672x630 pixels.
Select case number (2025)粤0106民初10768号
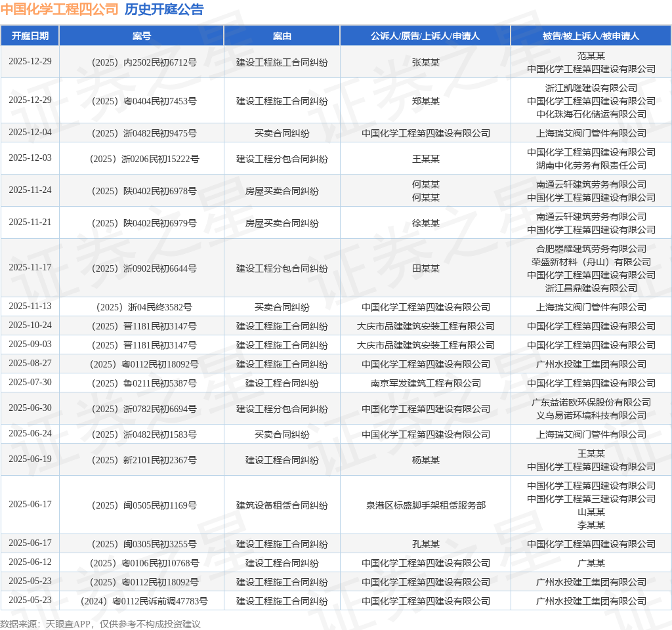coord(144,563)
